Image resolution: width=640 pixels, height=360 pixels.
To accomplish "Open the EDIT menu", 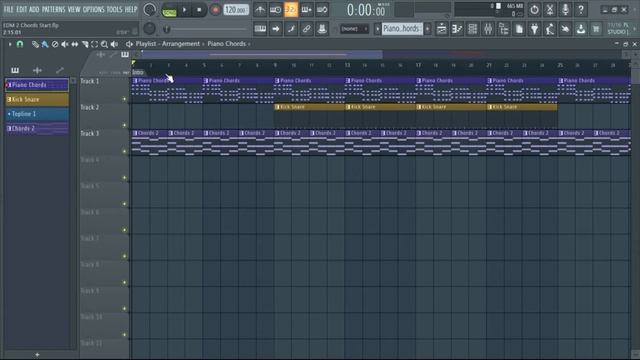I will [21, 9].
